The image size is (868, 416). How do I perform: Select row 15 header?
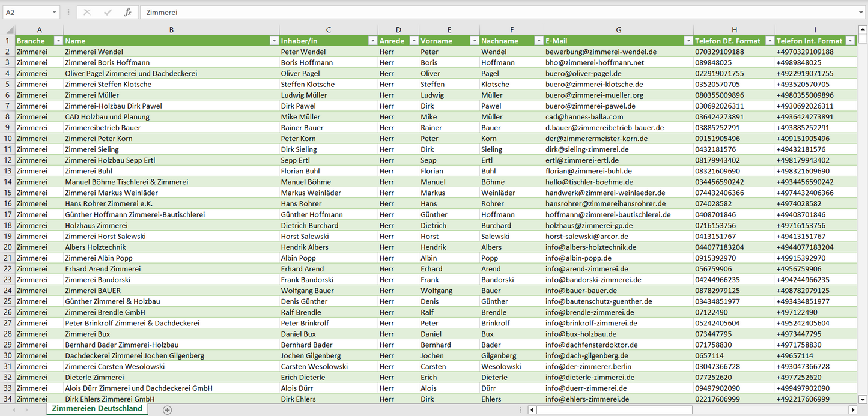click(7, 193)
